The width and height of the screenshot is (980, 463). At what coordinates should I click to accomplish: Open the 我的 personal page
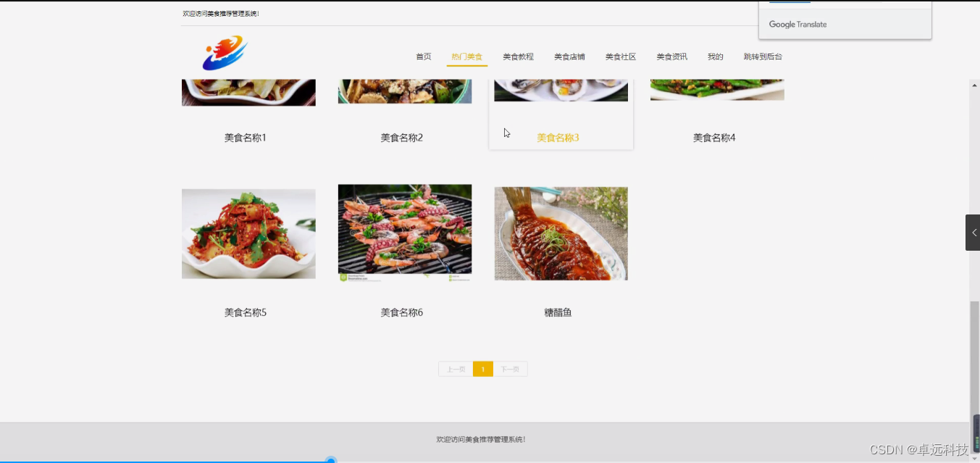(715, 56)
